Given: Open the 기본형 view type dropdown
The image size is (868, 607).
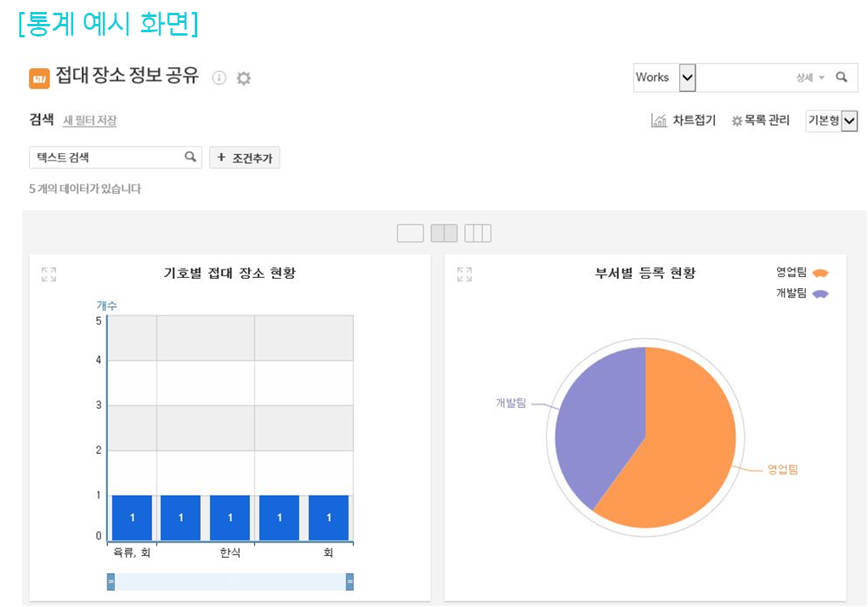Looking at the screenshot, I should 848,121.
